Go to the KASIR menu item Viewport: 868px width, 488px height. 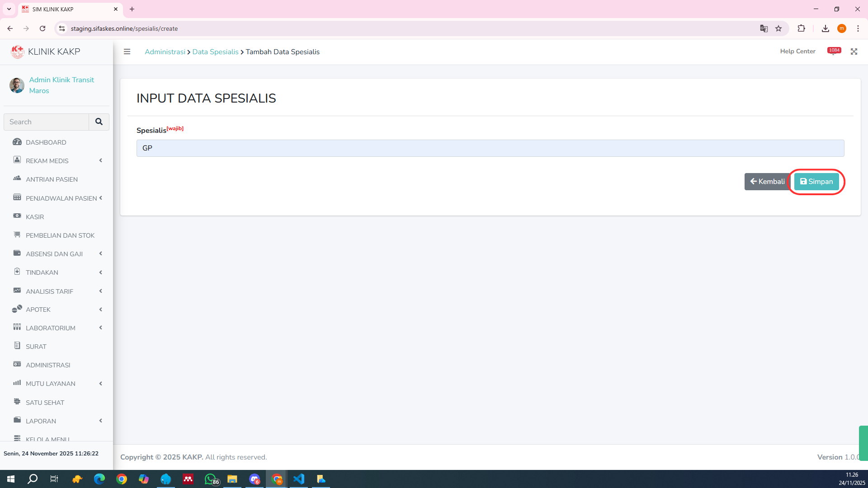35,217
